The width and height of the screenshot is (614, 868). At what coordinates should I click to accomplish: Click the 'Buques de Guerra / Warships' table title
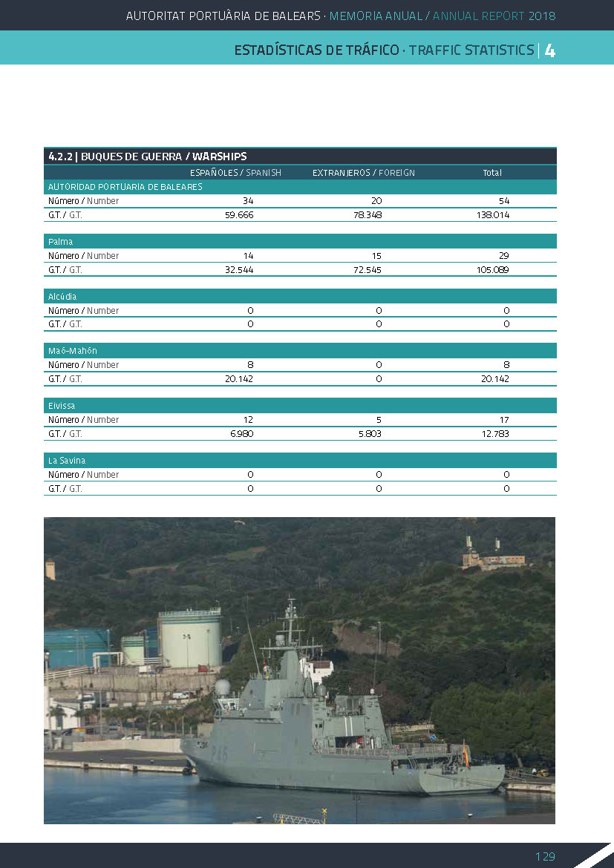[148, 157]
